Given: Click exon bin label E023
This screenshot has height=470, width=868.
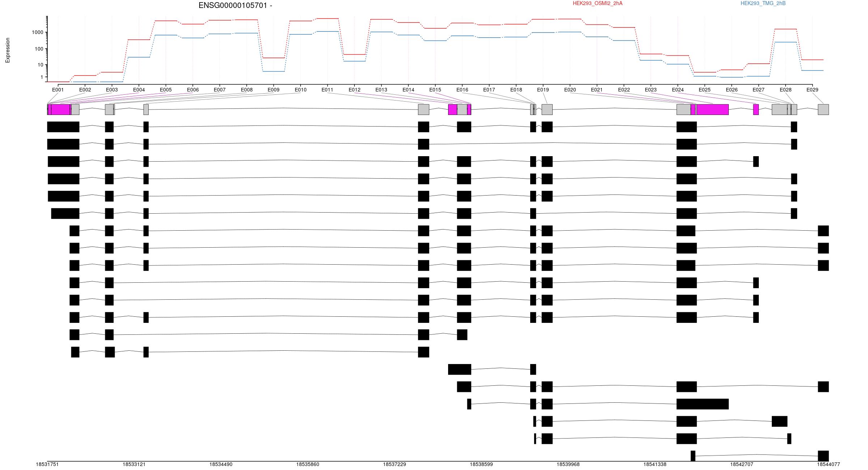Looking at the screenshot, I should point(651,90).
